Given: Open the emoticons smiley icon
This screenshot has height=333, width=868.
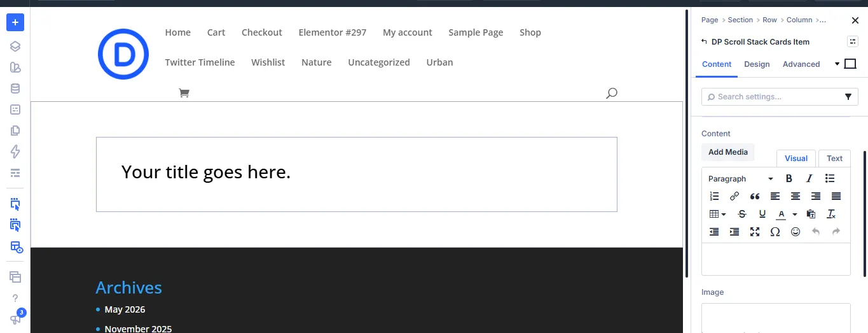Looking at the screenshot, I should click(x=796, y=232).
